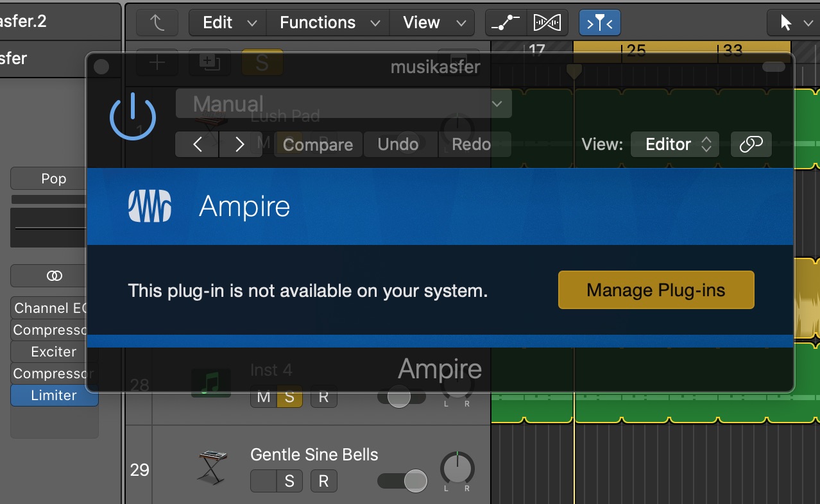Click the PreSonus logo in Ampire header
The width and height of the screenshot is (820, 504).
tap(149, 206)
